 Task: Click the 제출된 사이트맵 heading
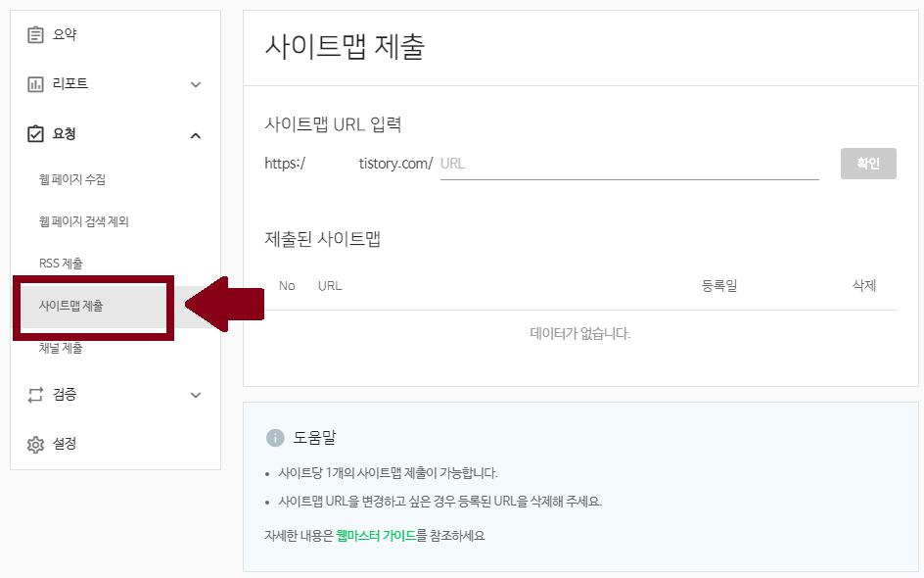click(322, 239)
